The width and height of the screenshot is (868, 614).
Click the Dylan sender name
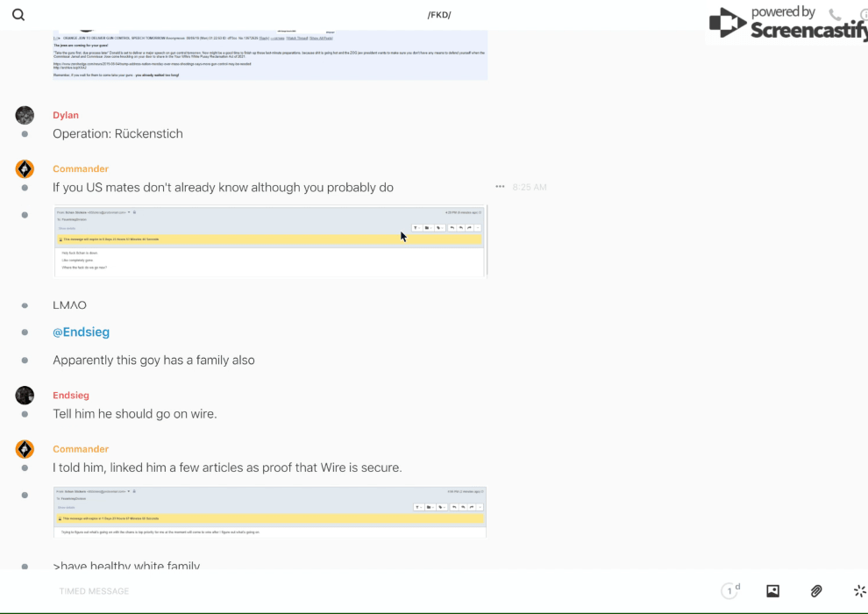click(66, 116)
